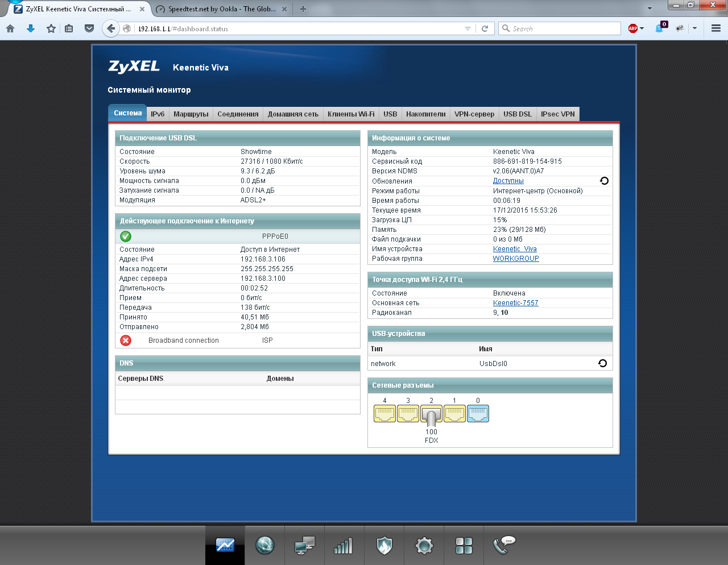
Task: Click the WORKGROUP link
Action: pos(516,259)
